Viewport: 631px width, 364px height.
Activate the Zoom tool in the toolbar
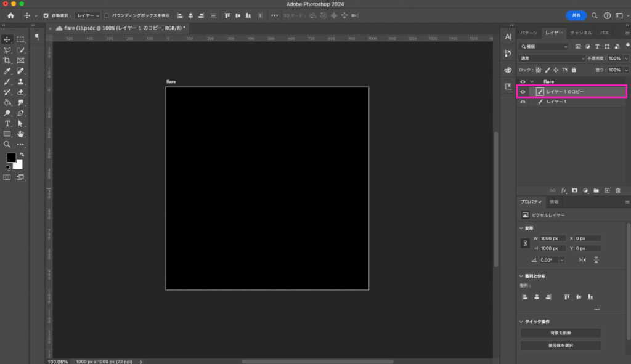tap(7, 144)
